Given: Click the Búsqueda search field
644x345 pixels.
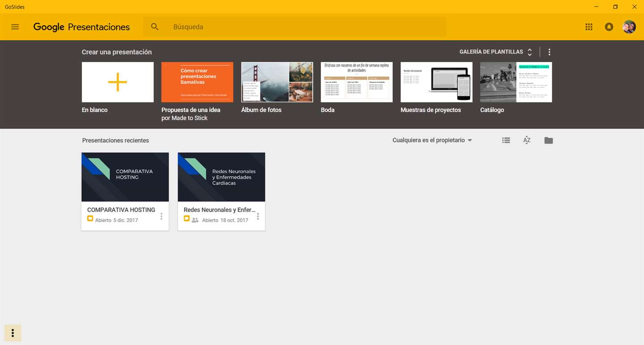Looking at the screenshot, I should point(294,27).
